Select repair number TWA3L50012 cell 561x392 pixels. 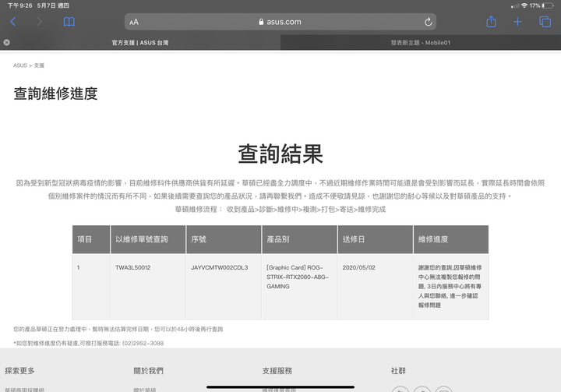148,286
